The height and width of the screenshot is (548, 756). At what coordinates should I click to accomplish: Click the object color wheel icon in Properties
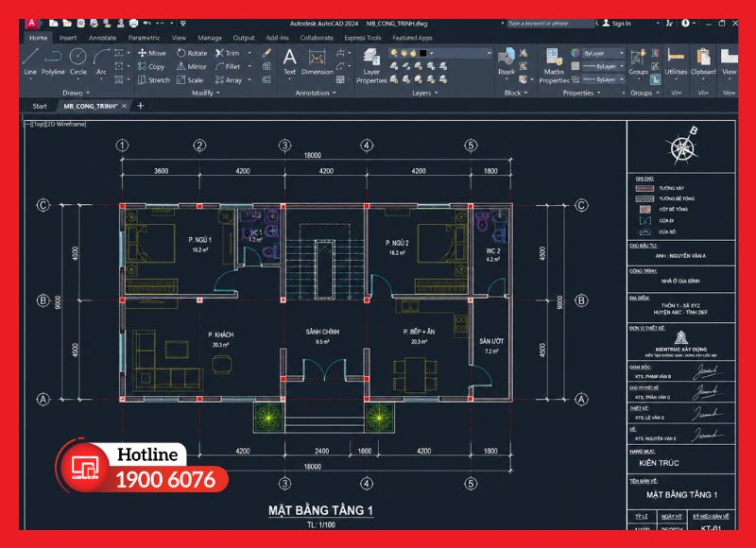[576, 53]
